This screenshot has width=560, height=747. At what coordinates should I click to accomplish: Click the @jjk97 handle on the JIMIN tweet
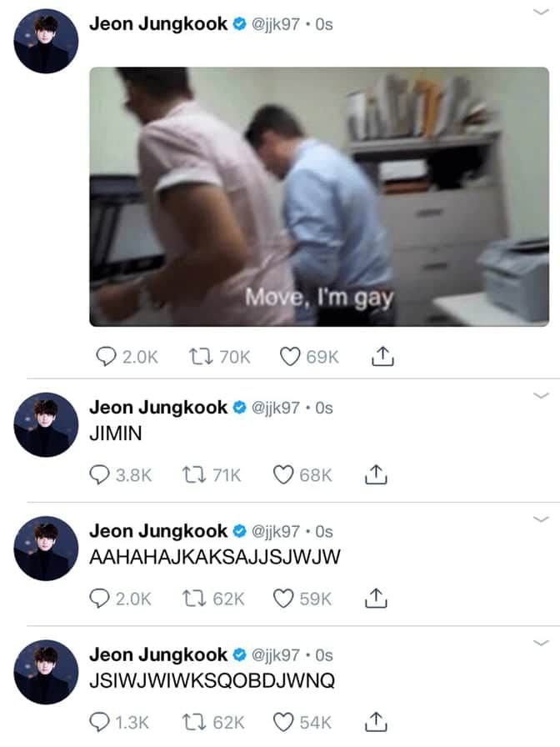(x=275, y=409)
